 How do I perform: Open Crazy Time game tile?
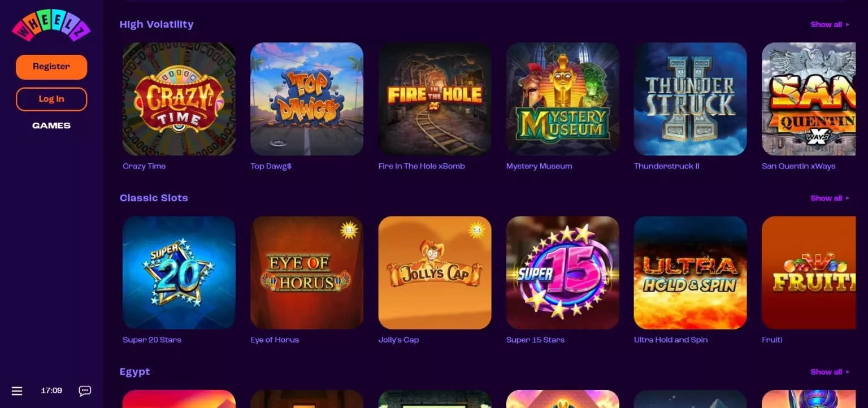click(179, 99)
